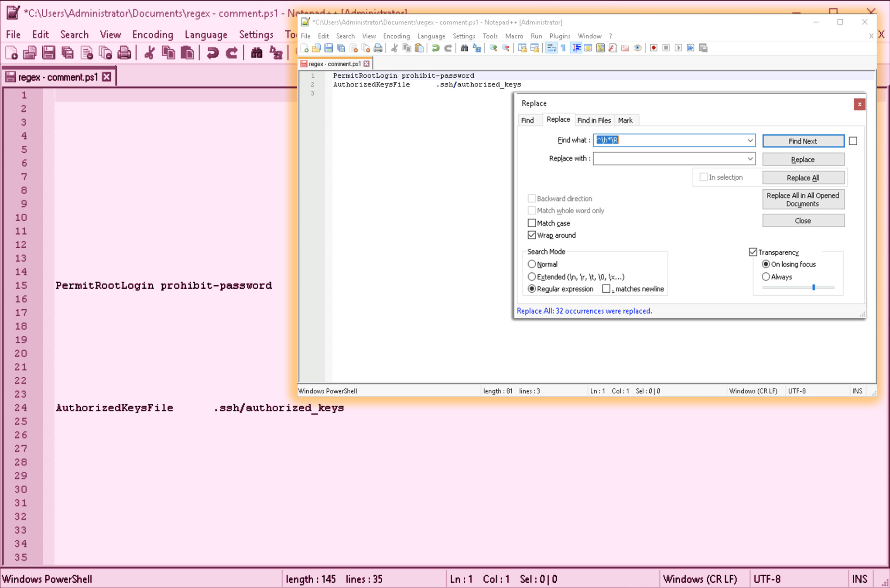Expand the Replace with dropdown list

(750, 158)
